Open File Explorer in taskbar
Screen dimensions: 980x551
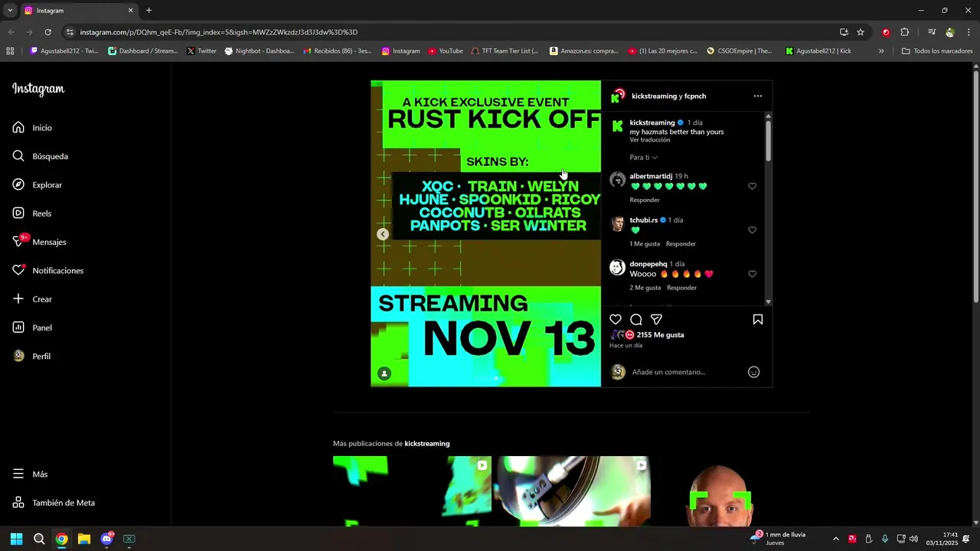pyautogui.click(x=84, y=539)
